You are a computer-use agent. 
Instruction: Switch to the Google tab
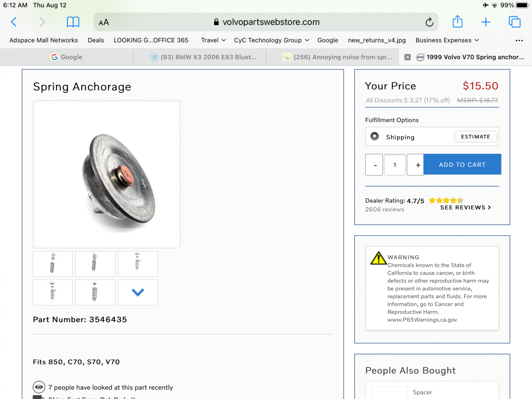click(66, 57)
